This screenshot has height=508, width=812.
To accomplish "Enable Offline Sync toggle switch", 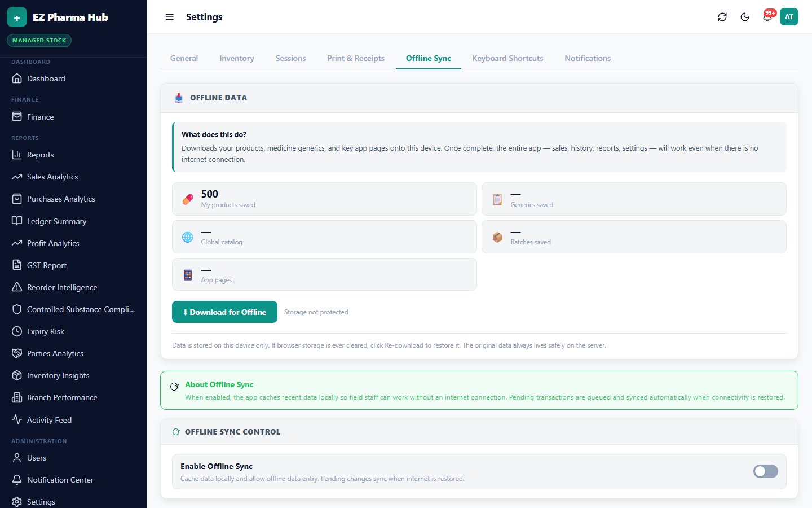I will click(x=766, y=471).
